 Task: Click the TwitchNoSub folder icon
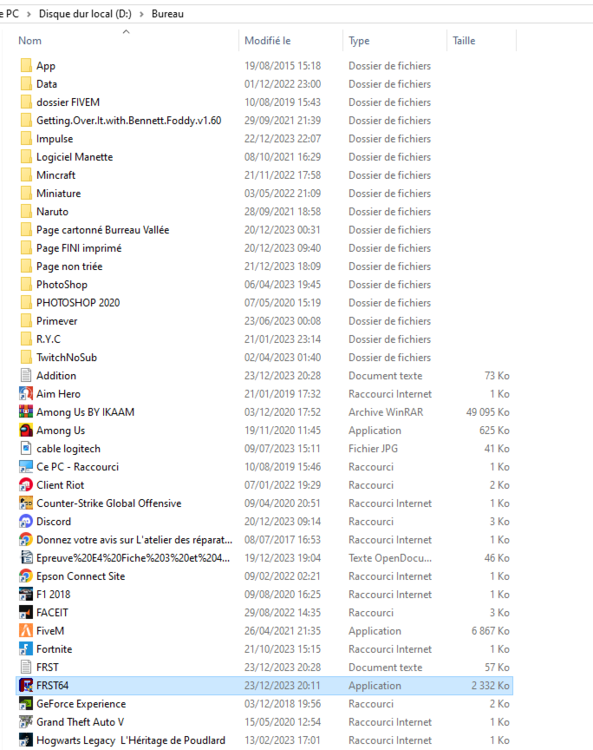26,357
